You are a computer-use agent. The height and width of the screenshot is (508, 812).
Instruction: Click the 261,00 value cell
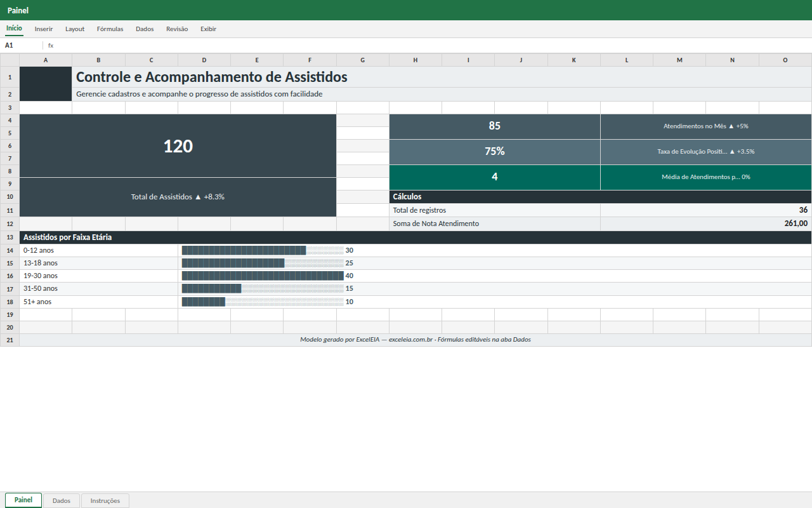(706, 224)
